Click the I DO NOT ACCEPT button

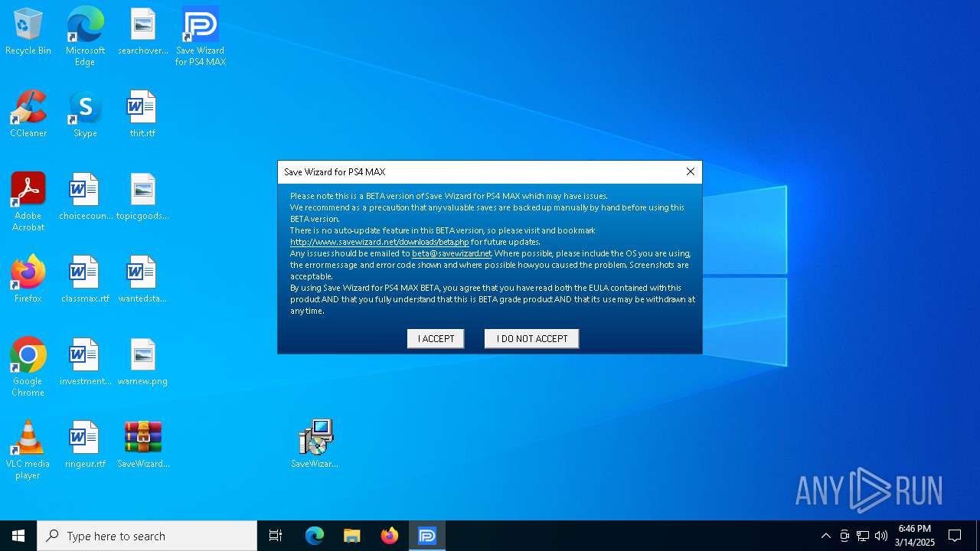coord(532,339)
